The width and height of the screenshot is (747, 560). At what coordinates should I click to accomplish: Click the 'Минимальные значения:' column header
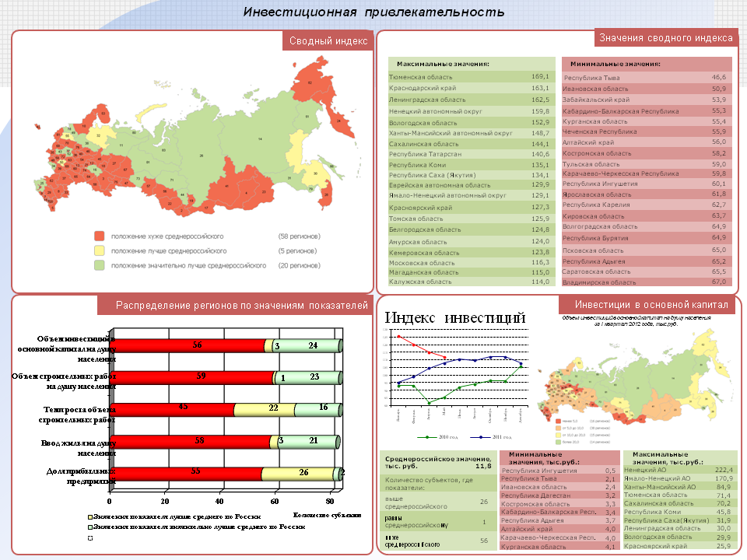pos(647,64)
